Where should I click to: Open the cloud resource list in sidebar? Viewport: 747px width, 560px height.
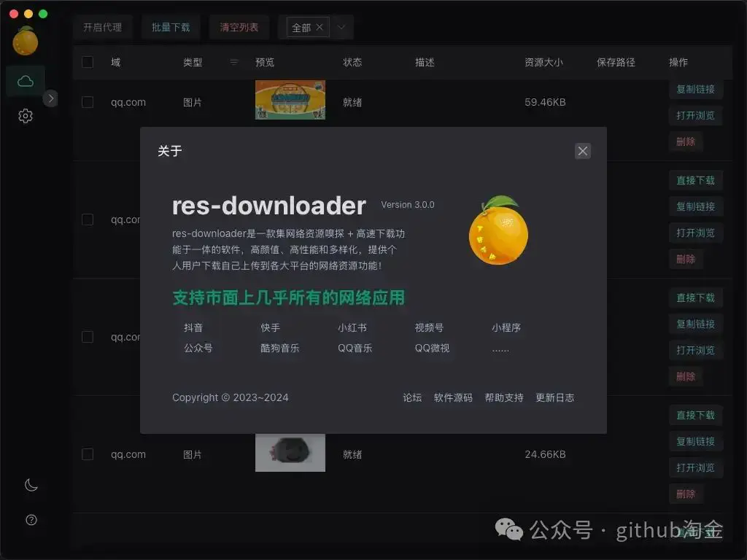(26, 81)
